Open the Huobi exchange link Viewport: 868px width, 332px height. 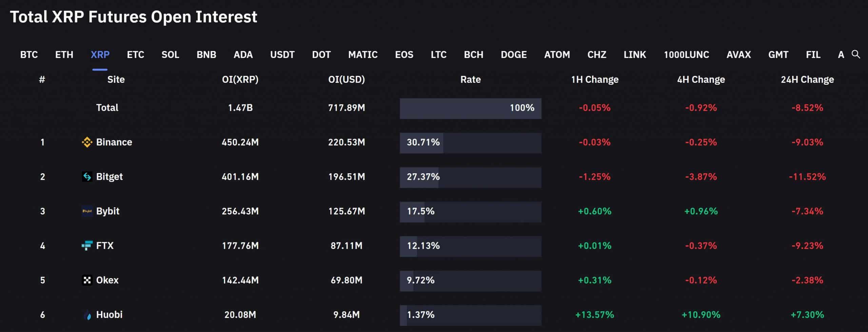(109, 315)
